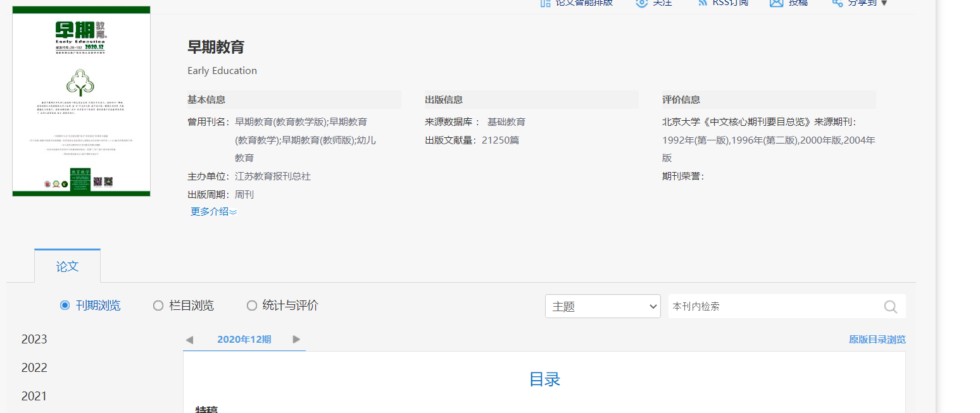Click the 早期教育 journal cover thumbnail
Image resolution: width=980 pixels, height=413 pixels.
coord(81,101)
